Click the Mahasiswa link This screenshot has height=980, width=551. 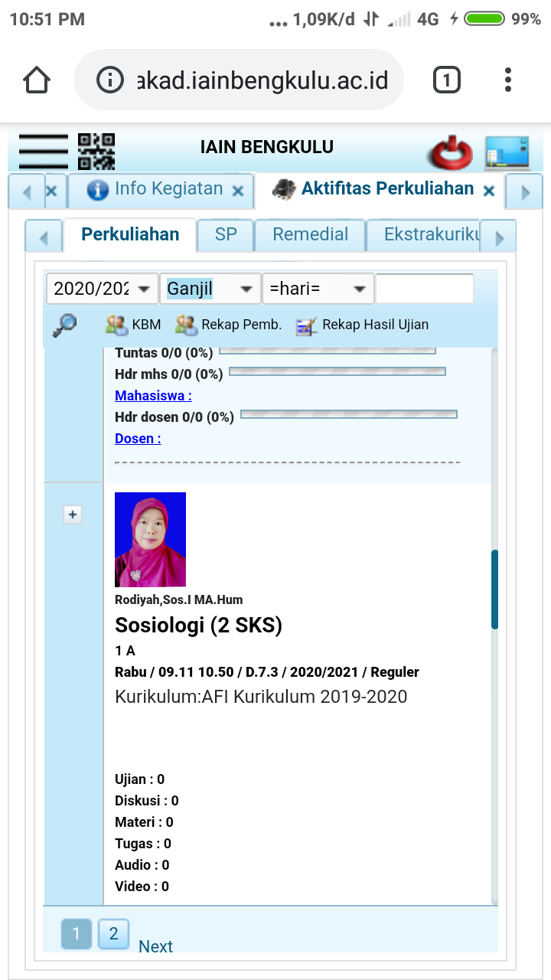point(153,395)
